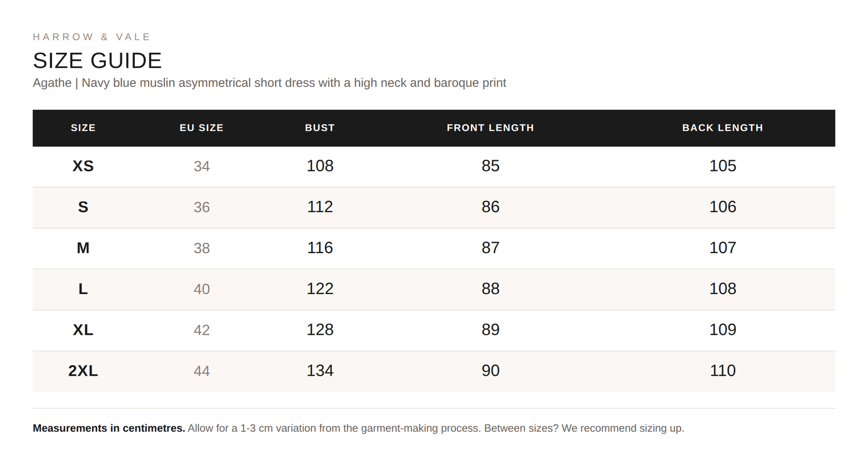Click the HARROW & VALE brand name

pyautogui.click(x=91, y=37)
